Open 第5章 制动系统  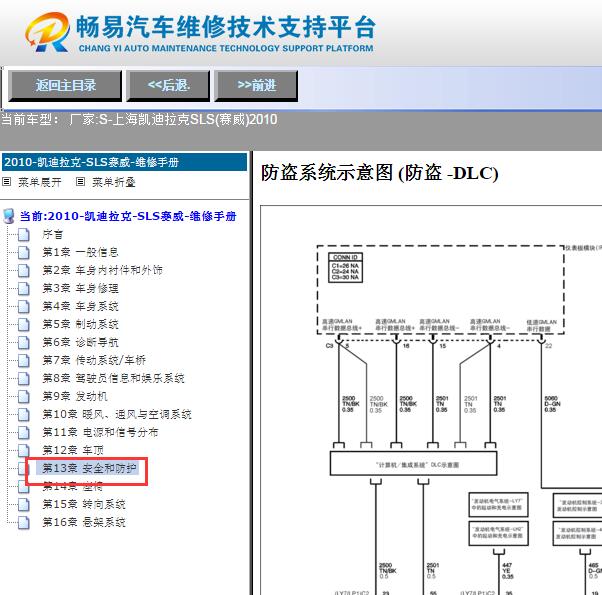coord(80,324)
